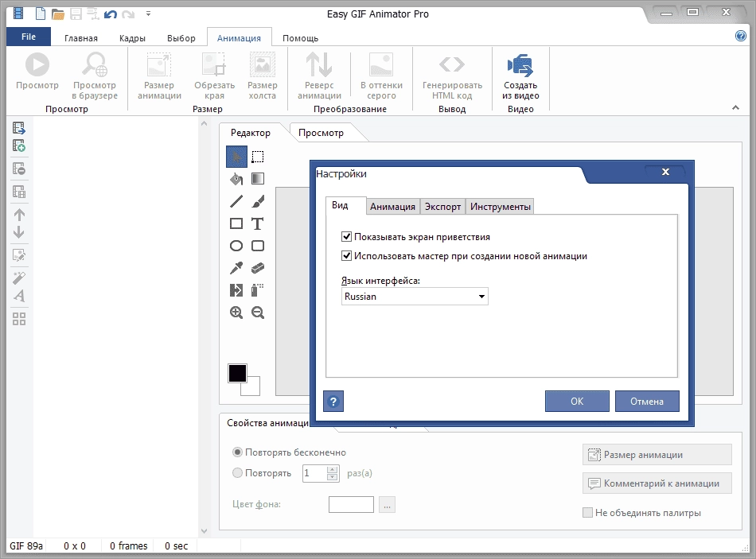The height and width of the screenshot is (559, 756).
Task: Select the eyedropper color picker tool
Action: pyautogui.click(x=236, y=268)
